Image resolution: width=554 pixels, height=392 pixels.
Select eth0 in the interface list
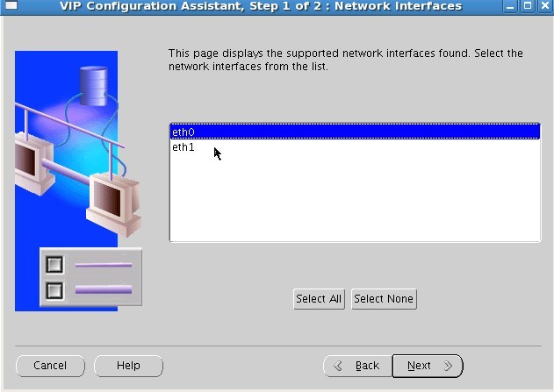point(355,132)
